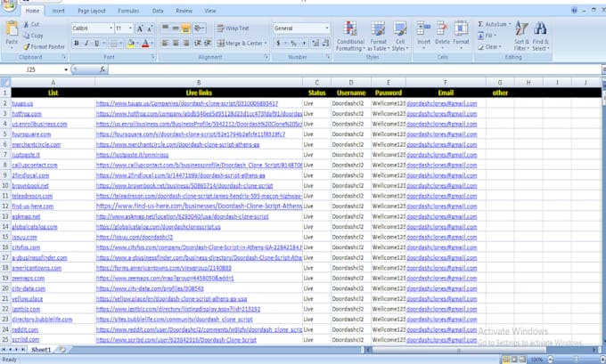Open the font size dropdown
This screenshot has width=606, height=364.
point(130,28)
